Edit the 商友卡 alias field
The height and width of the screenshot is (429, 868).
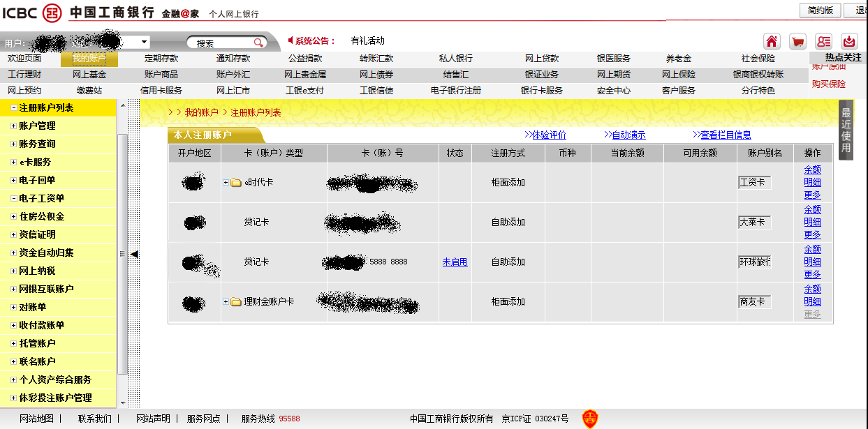[755, 302]
